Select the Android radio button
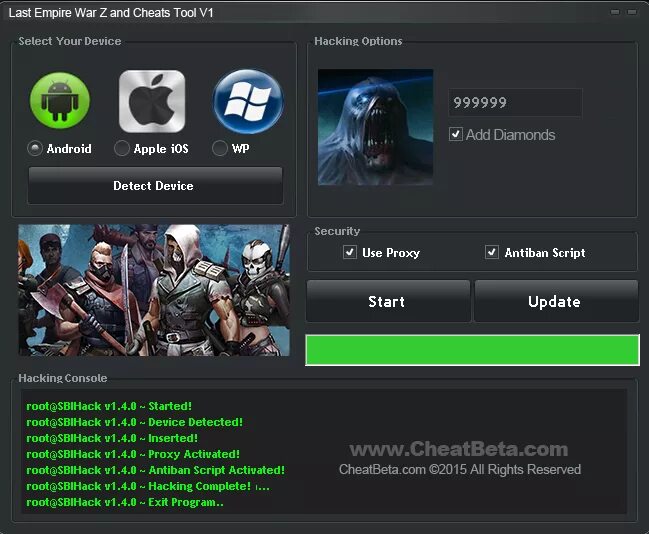The height and width of the screenshot is (534, 649). point(35,148)
